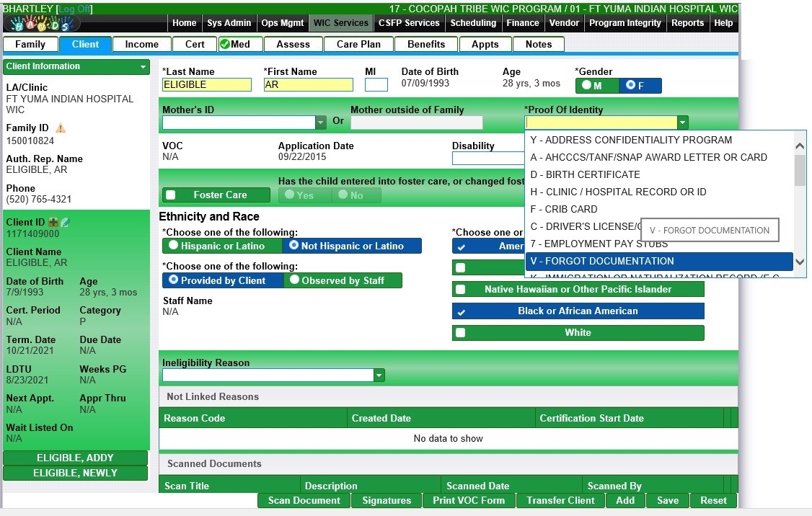Collapse the Client Information panel arrow
This screenshot has height=516, width=812.
coord(144,67)
